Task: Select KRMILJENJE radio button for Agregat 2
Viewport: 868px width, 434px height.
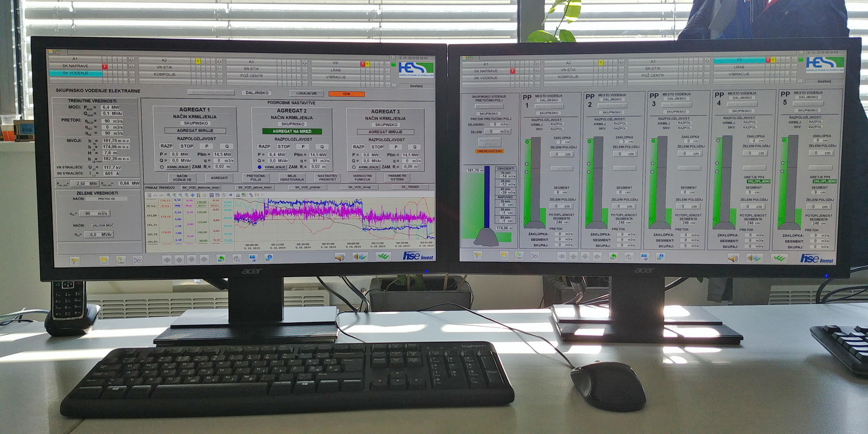Action: click(x=259, y=167)
